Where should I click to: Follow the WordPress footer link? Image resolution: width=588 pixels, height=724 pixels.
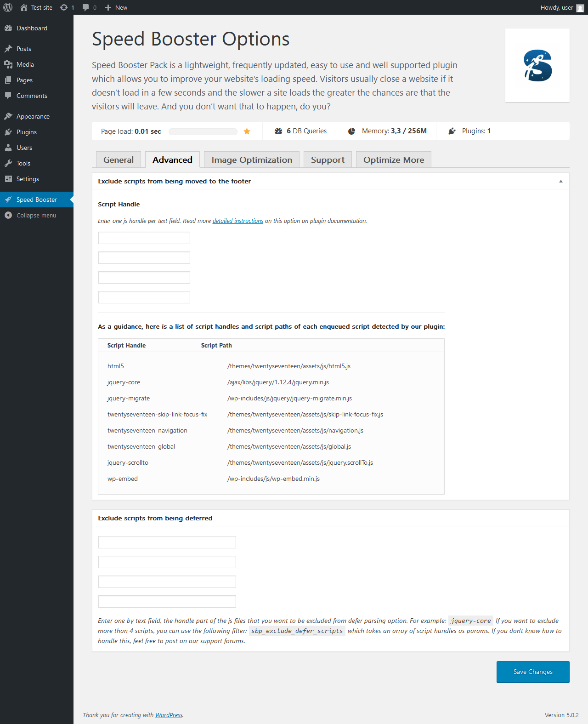point(169,715)
